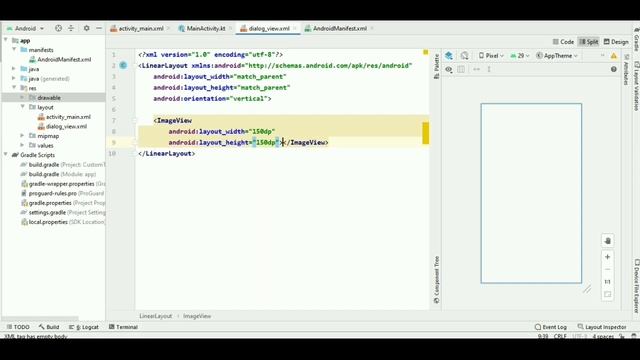Switch editor to Code view
The width and height of the screenshot is (640, 360).
[x=563, y=42]
